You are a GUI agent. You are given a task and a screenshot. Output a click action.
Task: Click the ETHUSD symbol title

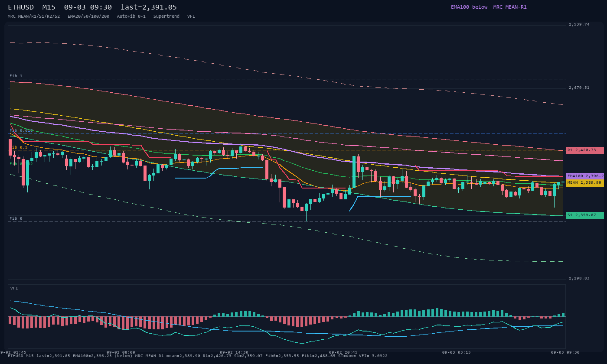pyautogui.click(x=21, y=7)
